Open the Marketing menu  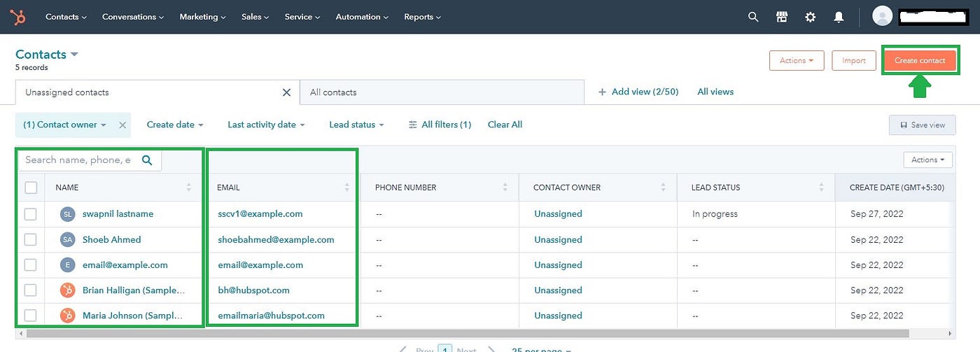pyautogui.click(x=202, y=17)
